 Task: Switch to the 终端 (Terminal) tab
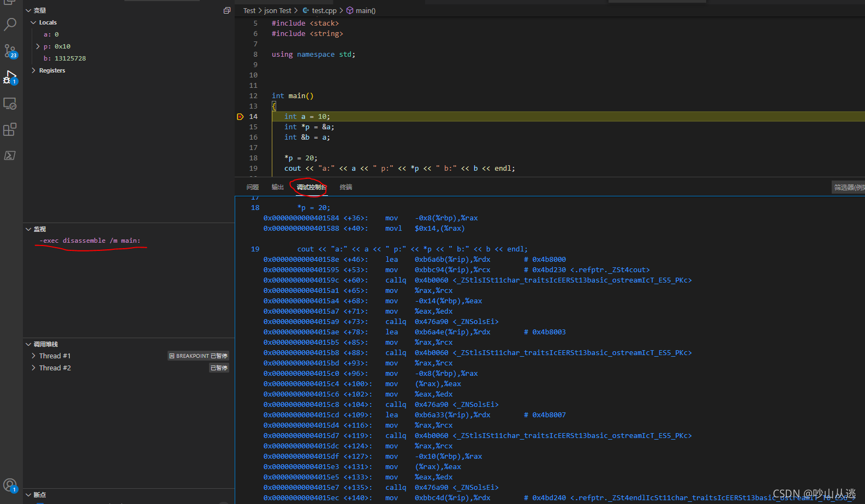346,187
